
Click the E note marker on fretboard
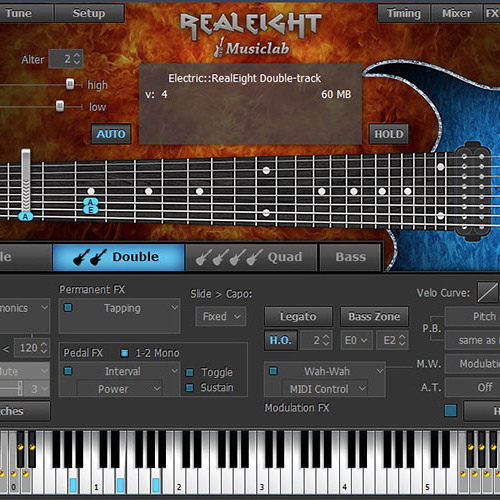tap(91, 210)
